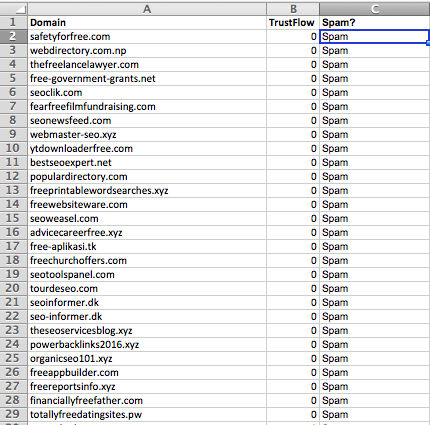Click the fill handle of cell C2

click(428, 43)
